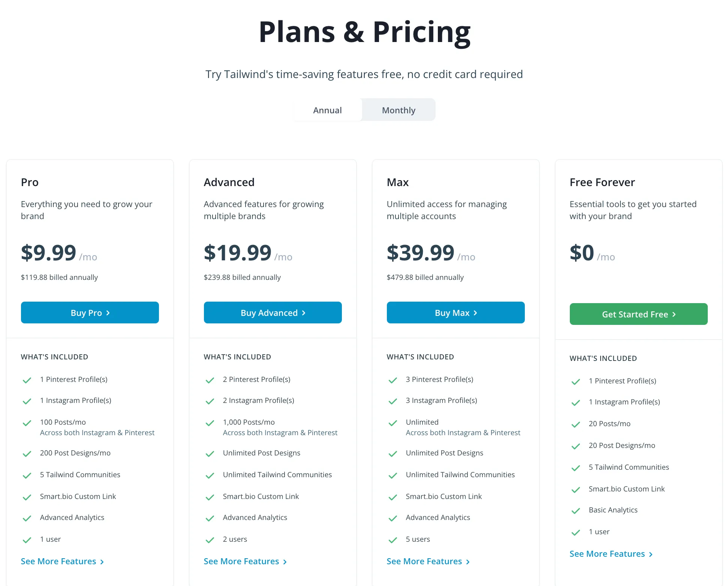Image resolution: width=728 pixels, height=586 pixels.
Task: Expand See More Features under Advanced plan
Action: pos(246,561)
